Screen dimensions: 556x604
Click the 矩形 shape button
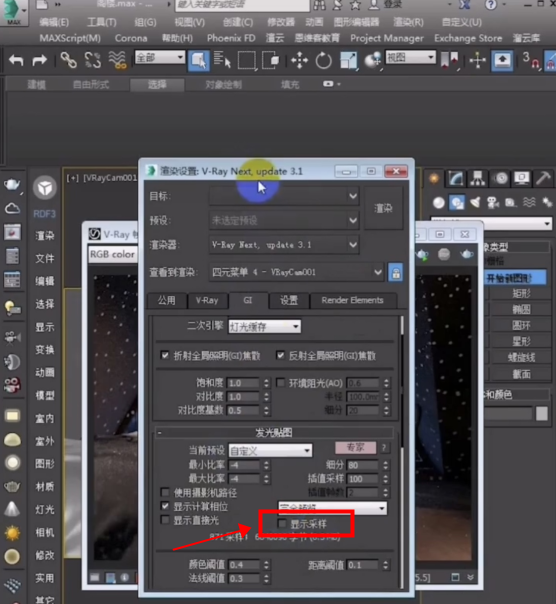[521, 294]
